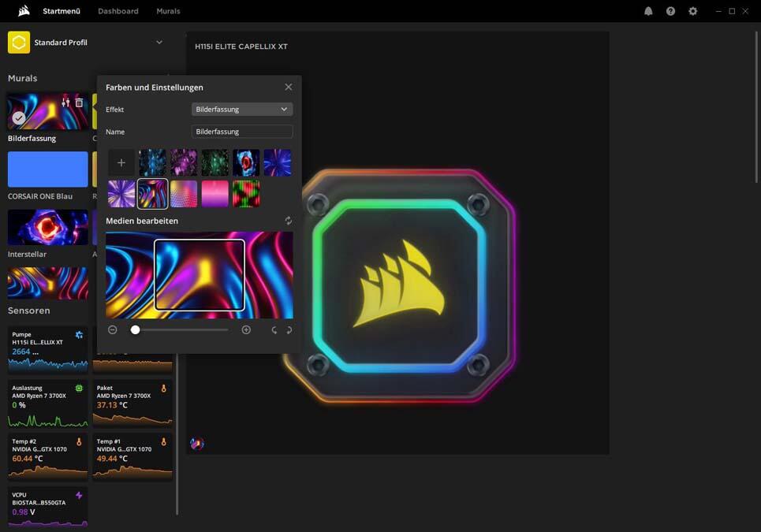Click the VCPU value "0.98 V"
Viewport: 761px width, 532px height.
tap(24, 512)
